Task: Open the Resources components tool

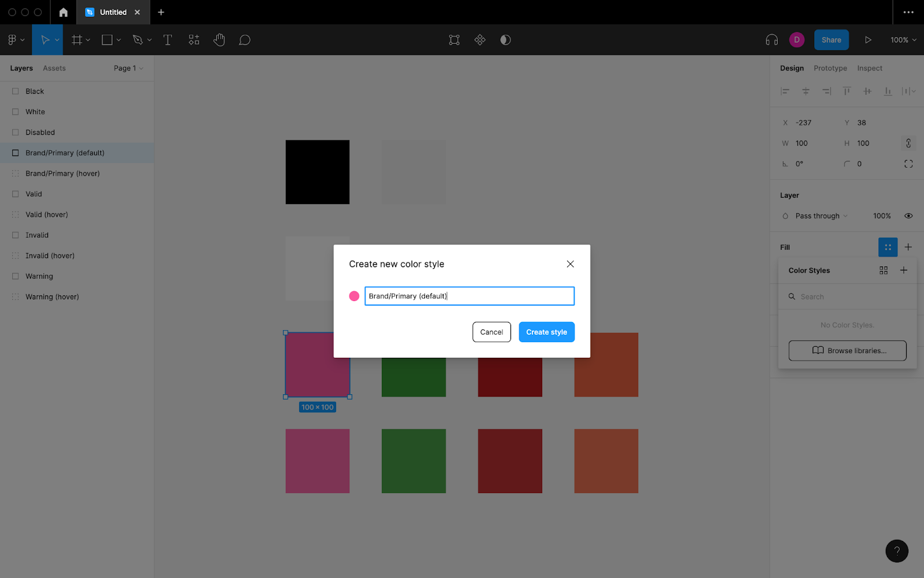Action: pos(194,40)
